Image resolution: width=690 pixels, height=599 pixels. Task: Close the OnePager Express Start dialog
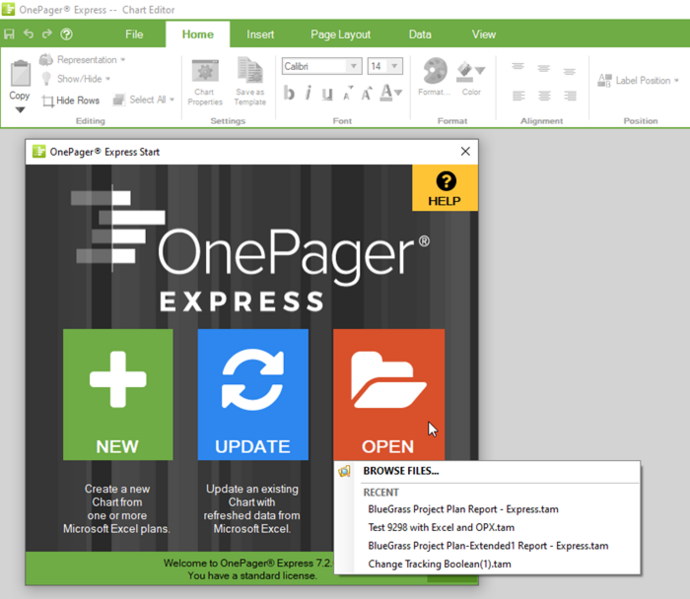tap(465, 151)
